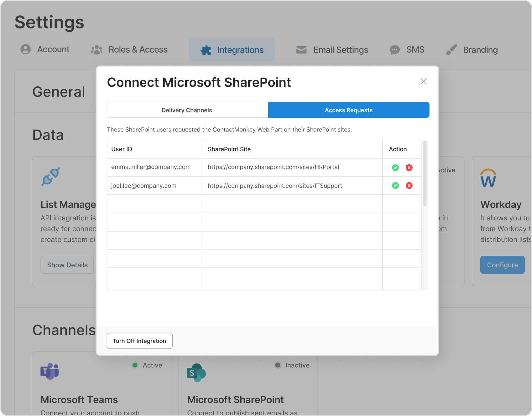
Task: Close the Connect Microsoft SharePoint dialog
Action: coord(423,81)
